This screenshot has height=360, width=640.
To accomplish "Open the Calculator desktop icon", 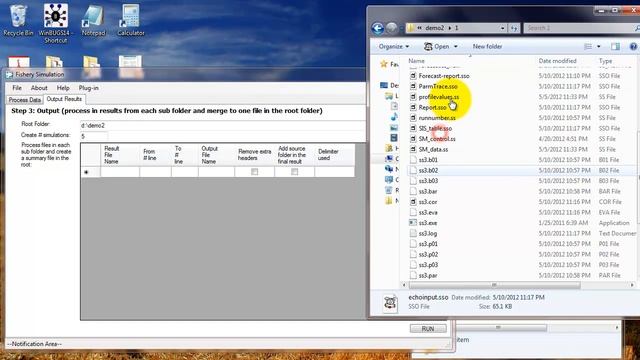I will click(x=131, y=20).
